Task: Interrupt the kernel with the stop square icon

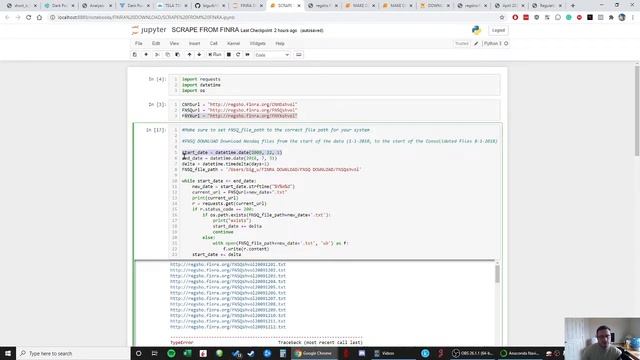Action: coord(229,55)
